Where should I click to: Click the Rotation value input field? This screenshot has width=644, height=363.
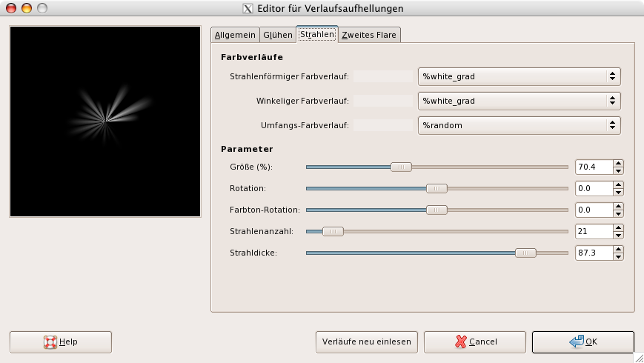[x=593, y=189]
